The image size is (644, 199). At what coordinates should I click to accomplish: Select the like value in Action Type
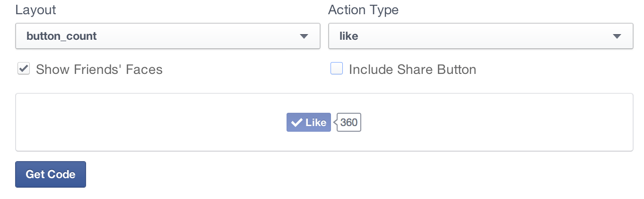coord(348,36)
